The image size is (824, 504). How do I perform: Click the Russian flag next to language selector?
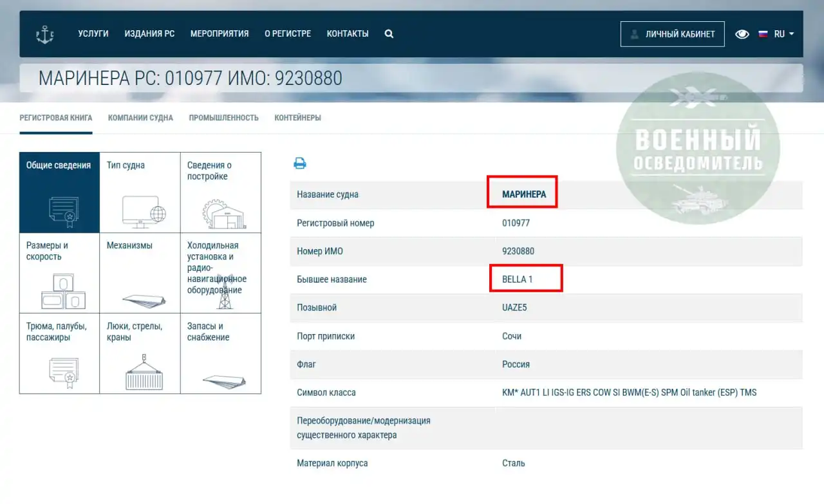(x=763, y=34)
